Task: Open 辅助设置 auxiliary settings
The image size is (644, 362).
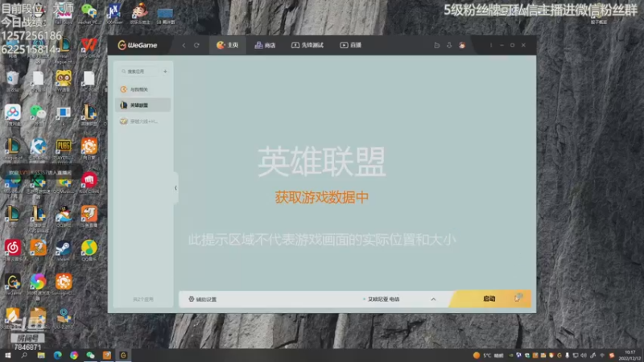Action: click(203, 299)
